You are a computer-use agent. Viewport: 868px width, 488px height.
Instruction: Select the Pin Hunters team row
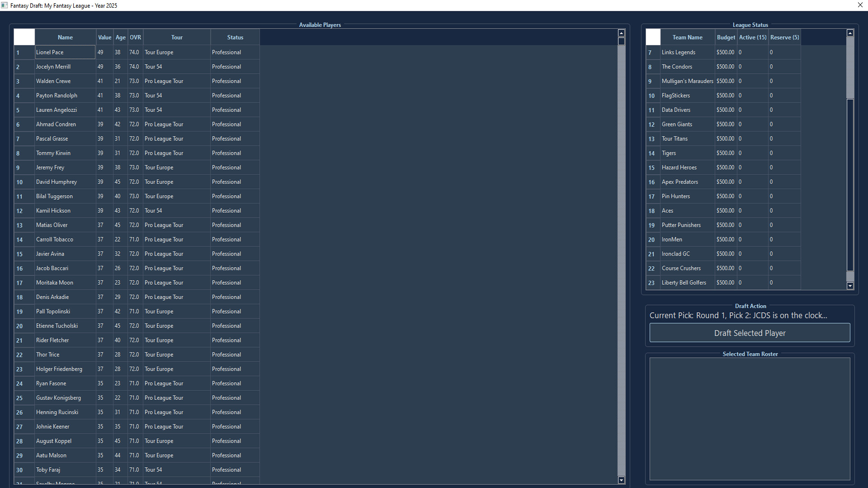pos(687,196)
